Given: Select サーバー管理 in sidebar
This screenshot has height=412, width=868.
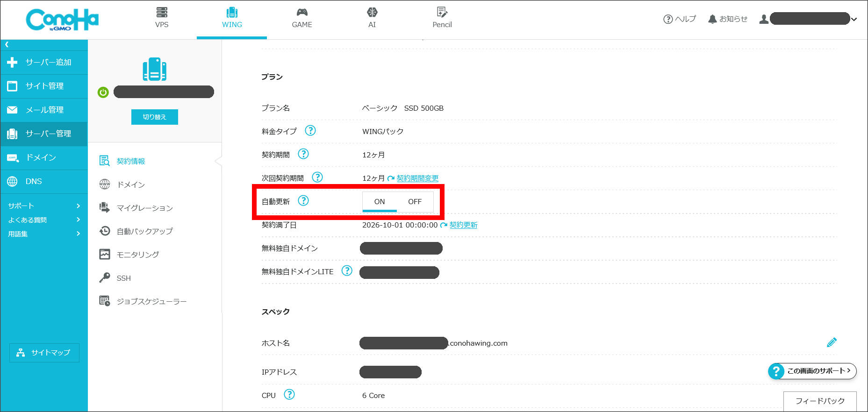Looking at the screenshot, I should point(44,134).
